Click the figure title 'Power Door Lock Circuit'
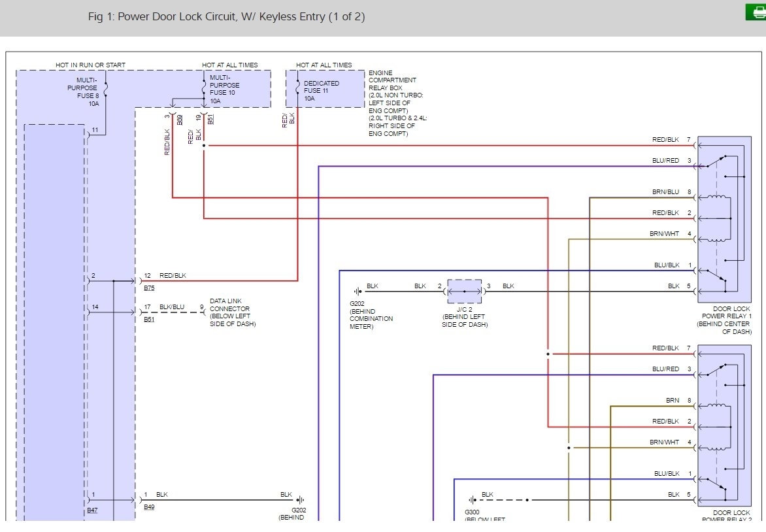Image resolution: width=766 pixels, height=532 pixels. pyautogui.click(x=226, y=17)
